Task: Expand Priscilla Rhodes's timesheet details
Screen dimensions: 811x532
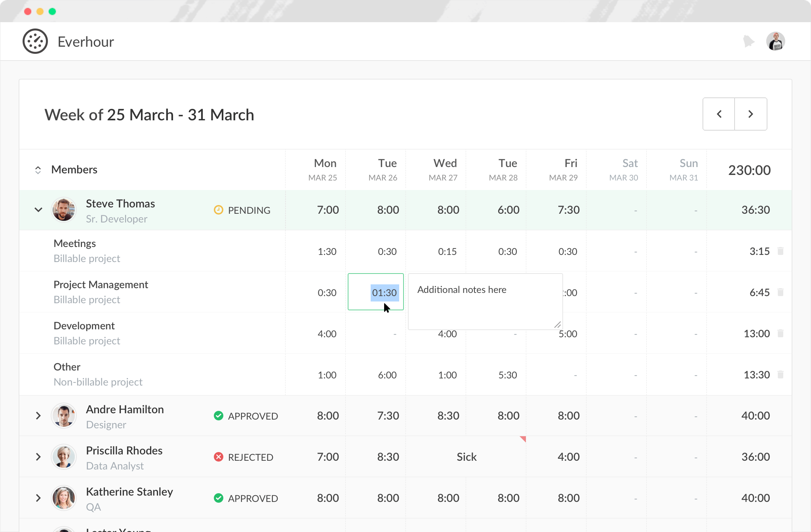Action: [38, 457]
